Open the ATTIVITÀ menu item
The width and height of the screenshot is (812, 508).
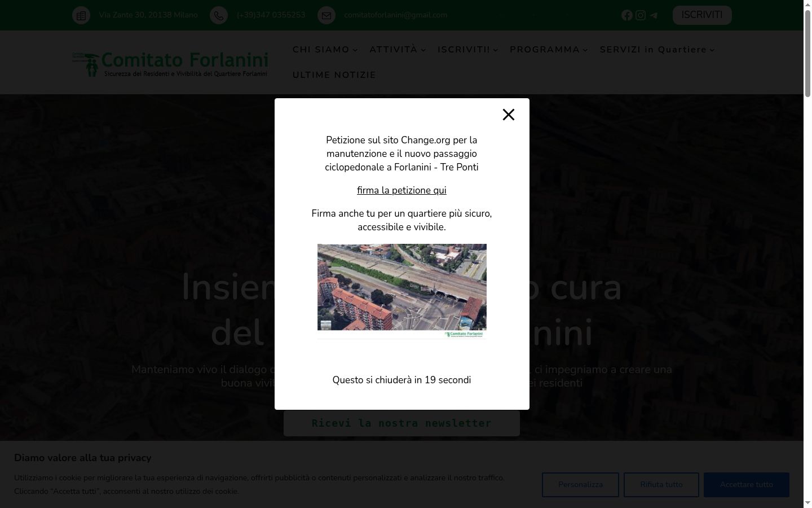[394, 50]
